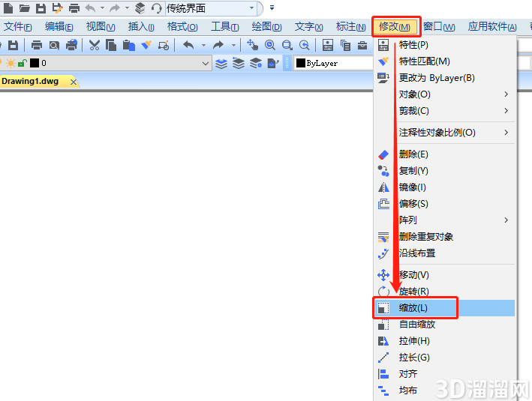Image resolution: width=532 pixels, height=401 pixels.
Task: Click the black color square of layer 0
Action: 35,63
